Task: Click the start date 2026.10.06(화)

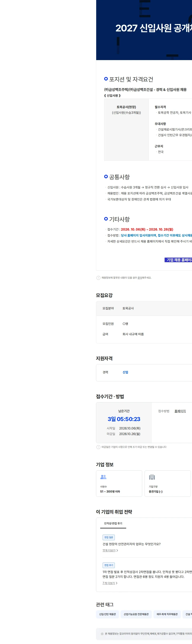Action: coord(130,428)
